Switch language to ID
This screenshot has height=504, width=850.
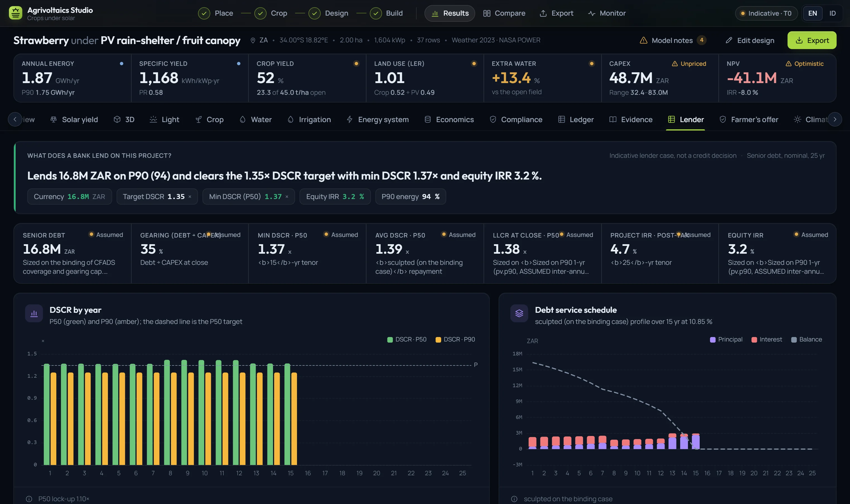(832, 13)
